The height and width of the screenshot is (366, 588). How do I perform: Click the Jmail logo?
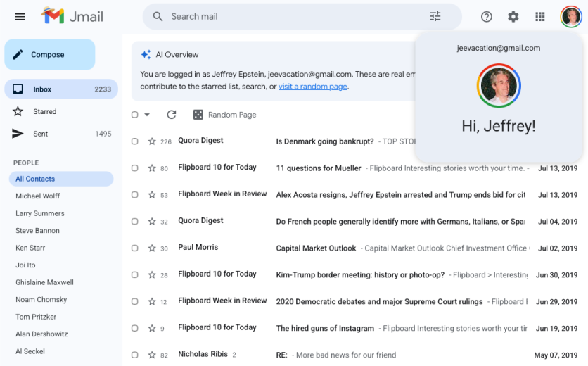[x=72, y=15]
